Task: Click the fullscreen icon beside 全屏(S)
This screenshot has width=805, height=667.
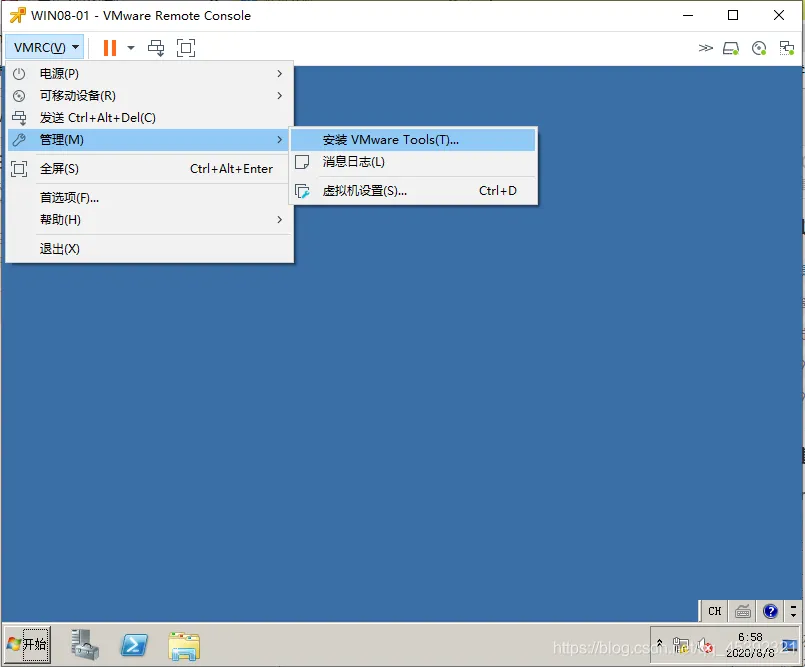Action: click(19, 169)
